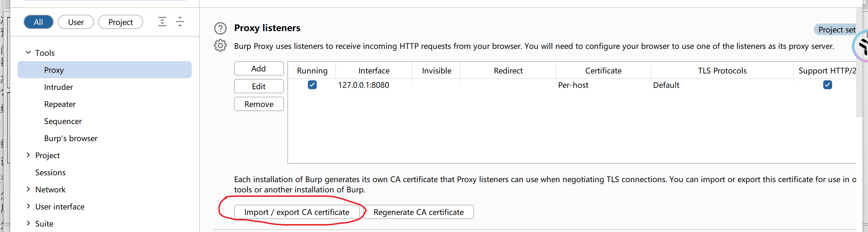This screenshot has width=868, height=232.
Task: Toggle Support HTTP/2 checkbox for the listener
Action: pyautogui.click(x=828, y=85)
